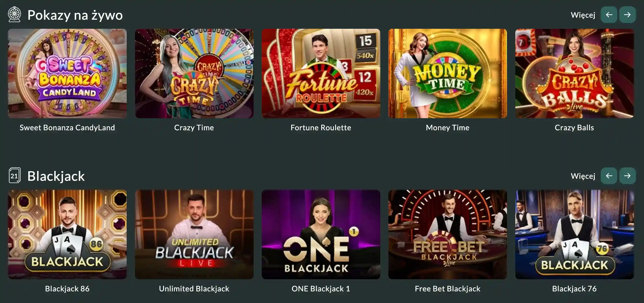Open Więcej link for Pokazy na żywo
The height and width of the screenshot is (303, 644).
[x=583, y=15]
